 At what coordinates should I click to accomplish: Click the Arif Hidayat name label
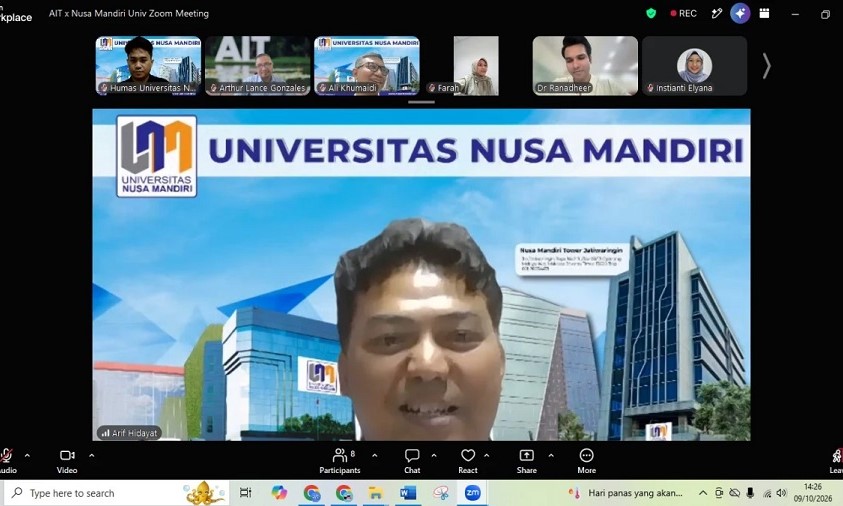tap(130, 433)
